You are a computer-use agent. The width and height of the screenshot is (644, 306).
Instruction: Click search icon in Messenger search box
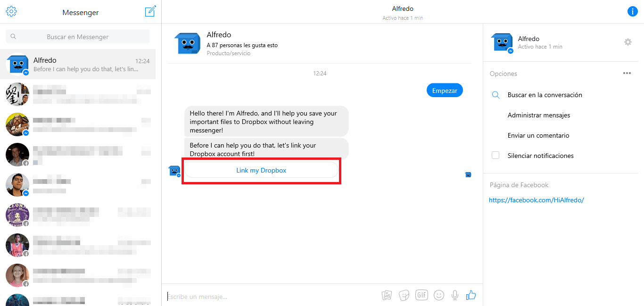(x=13, y=37)
